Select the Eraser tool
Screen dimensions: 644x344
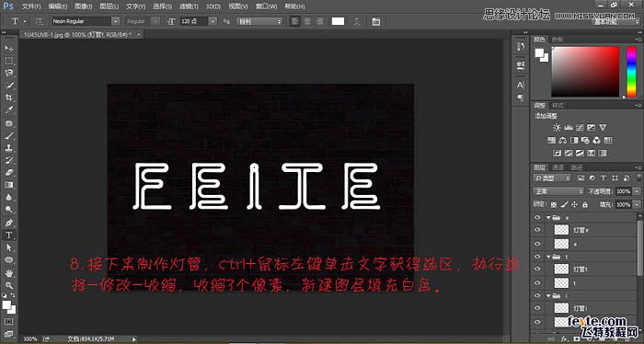coord(8,173)
